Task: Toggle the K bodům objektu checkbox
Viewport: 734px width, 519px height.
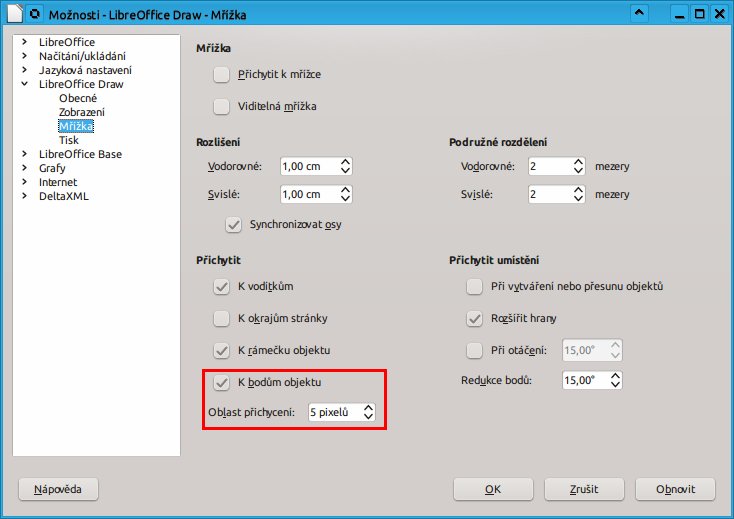Action: pos(221,382)
